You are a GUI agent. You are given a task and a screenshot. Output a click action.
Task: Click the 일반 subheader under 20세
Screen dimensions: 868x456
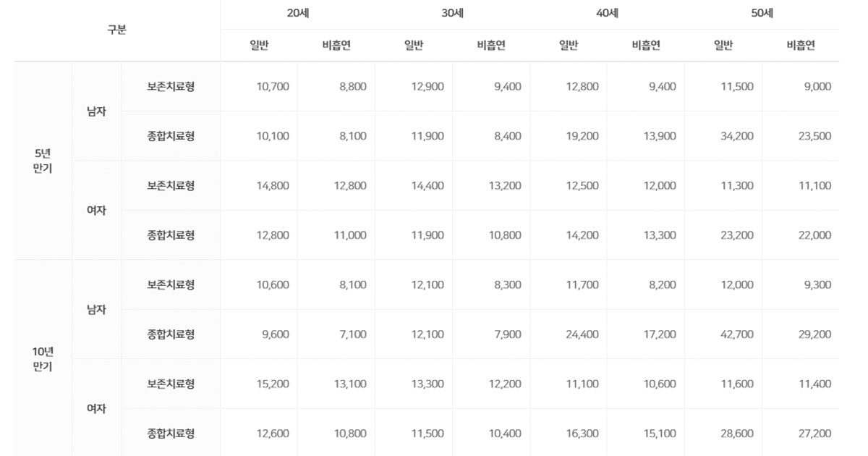pos(259,46)
